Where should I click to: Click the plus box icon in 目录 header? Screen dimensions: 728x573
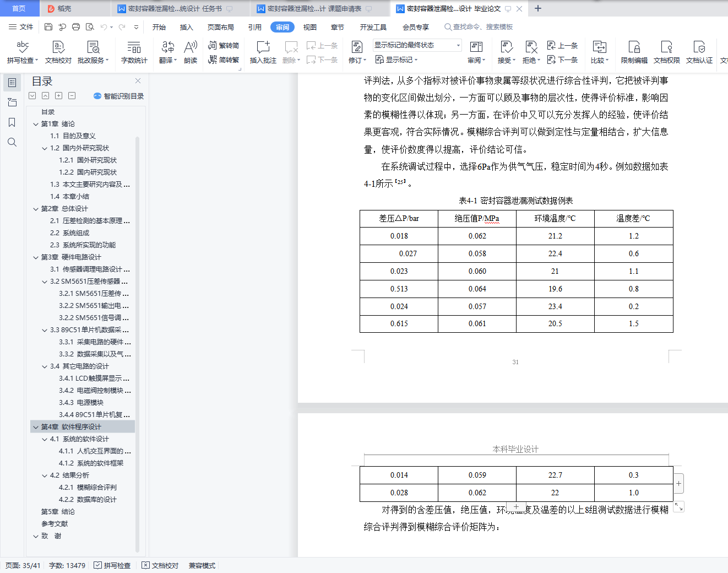click(58, 96)
